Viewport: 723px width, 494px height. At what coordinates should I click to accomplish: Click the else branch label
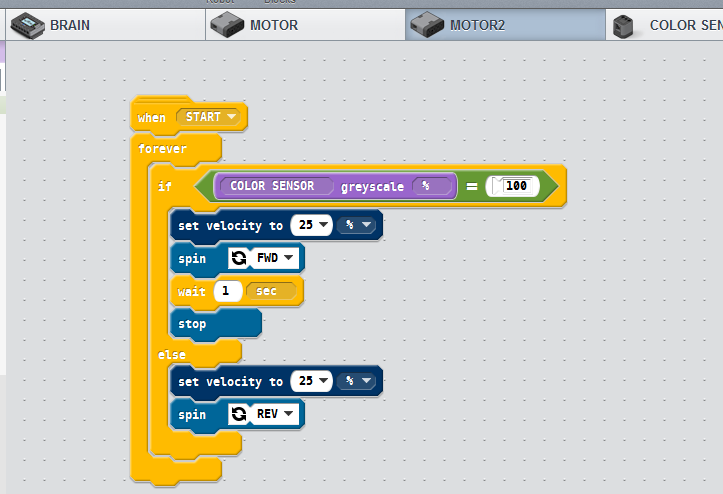172,355
